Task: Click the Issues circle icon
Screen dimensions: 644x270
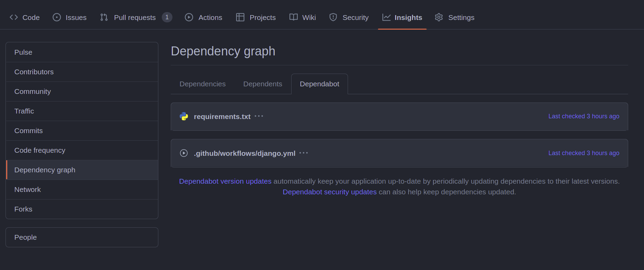Action: pos(57,17)
